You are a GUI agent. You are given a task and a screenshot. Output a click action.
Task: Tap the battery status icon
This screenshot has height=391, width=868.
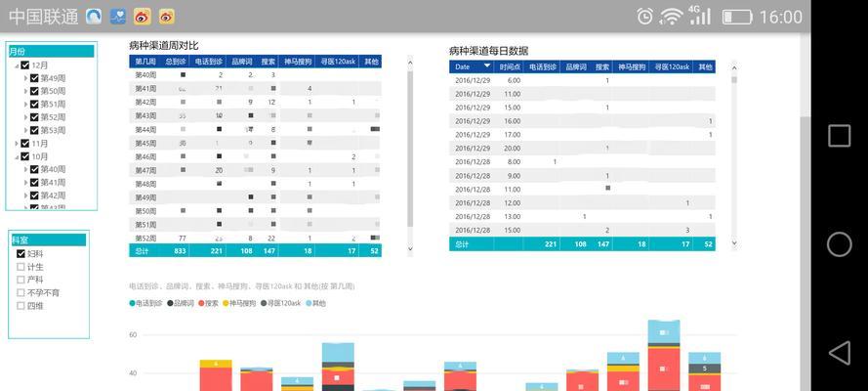coord(736,18)
